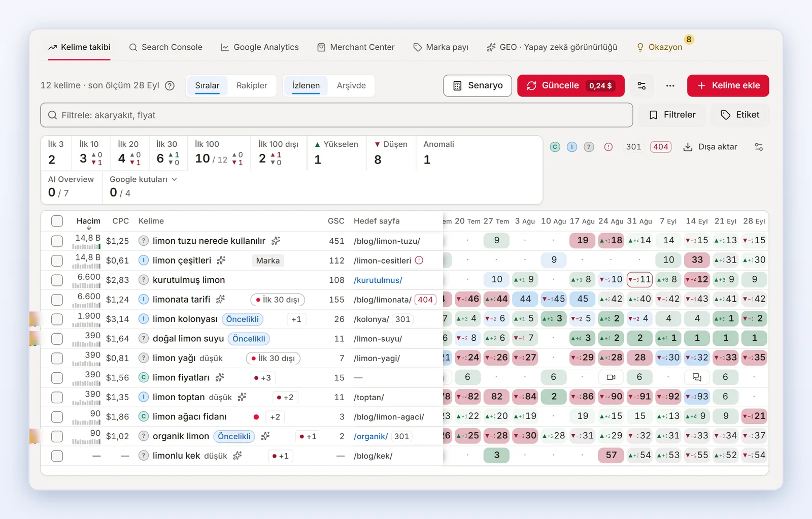Click the AI sparkle icon on limon tuzu row
812x519 pixels.
tap(276, 241)
